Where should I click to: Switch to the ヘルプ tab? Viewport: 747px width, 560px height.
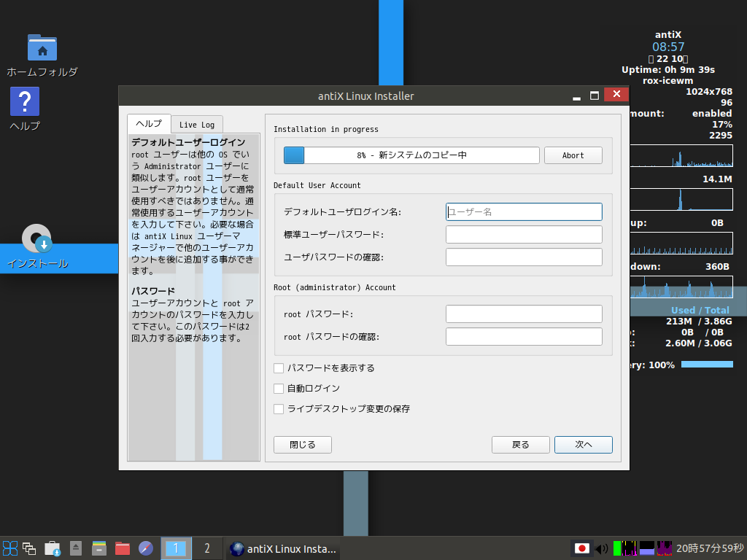tap(149, 124)
